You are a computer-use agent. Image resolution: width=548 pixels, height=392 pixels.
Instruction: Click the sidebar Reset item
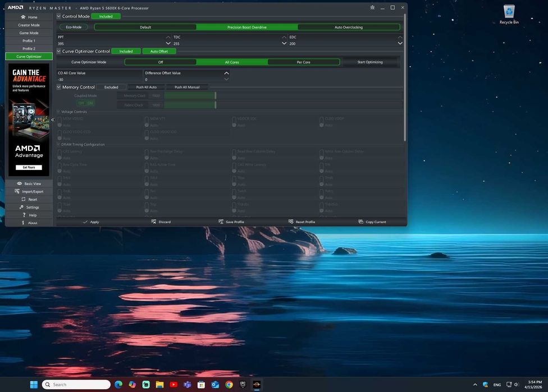[x=29, y=199]
